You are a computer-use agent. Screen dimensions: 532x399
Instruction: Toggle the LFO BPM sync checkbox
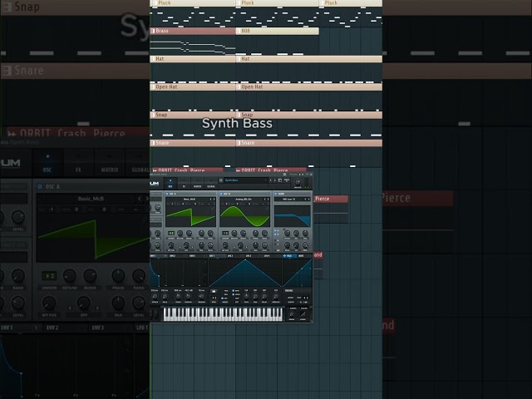tap(233, 291)
